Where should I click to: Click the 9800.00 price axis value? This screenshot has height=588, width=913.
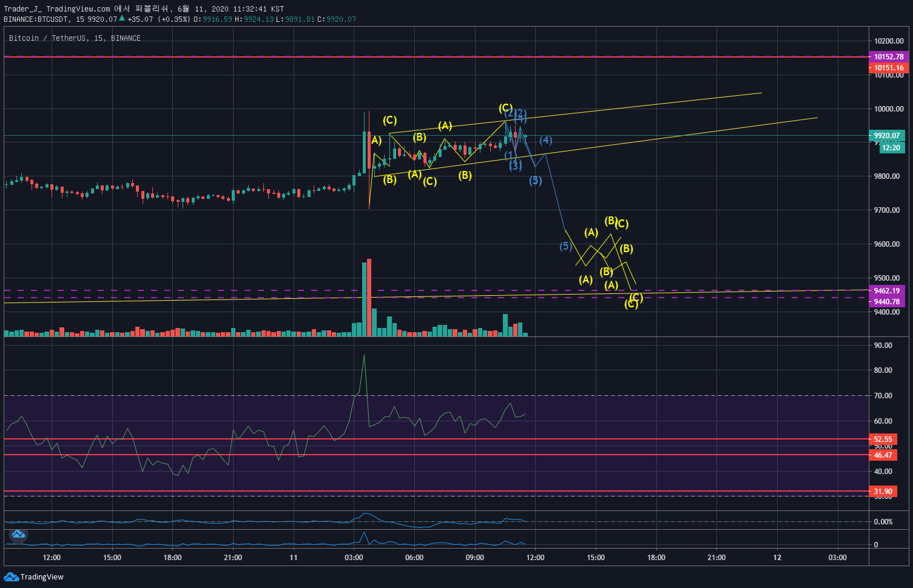click(x=887, y=176)
